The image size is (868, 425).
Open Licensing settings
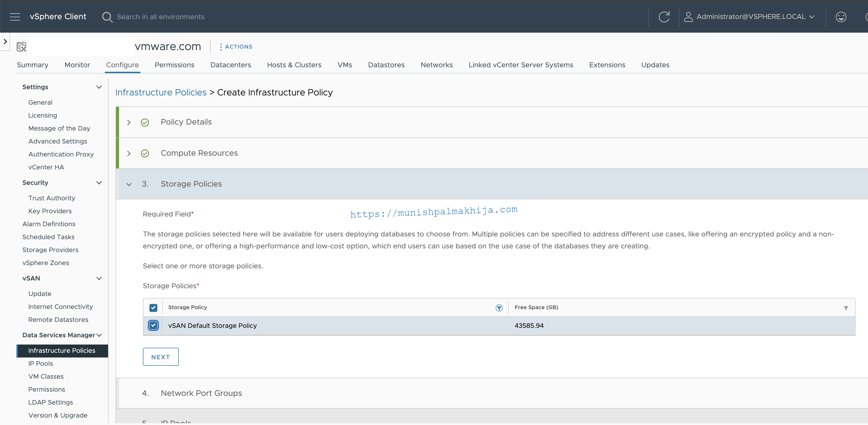pos(43,115)
